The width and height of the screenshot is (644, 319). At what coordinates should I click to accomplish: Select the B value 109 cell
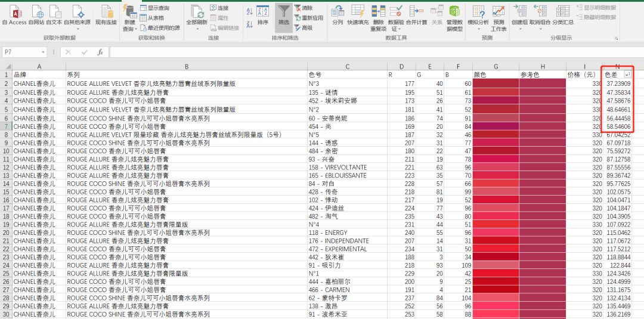pos(459,265)
